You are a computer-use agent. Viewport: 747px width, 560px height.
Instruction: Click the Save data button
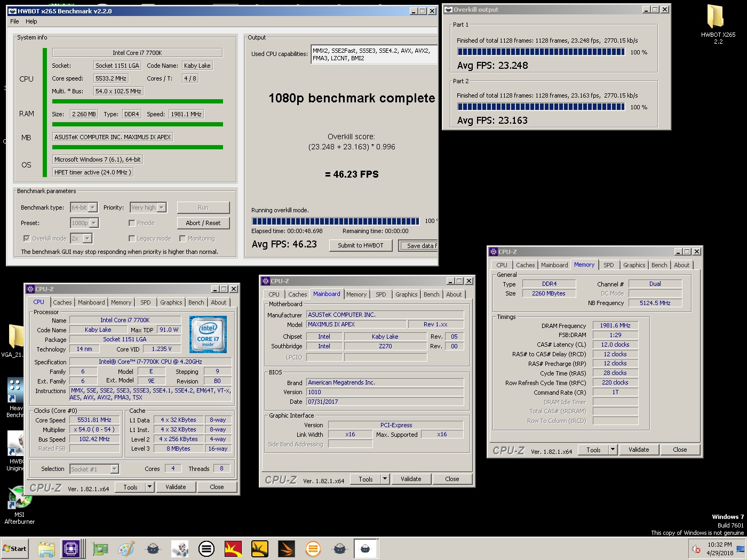pyautogui.click(x=418, y=245)
